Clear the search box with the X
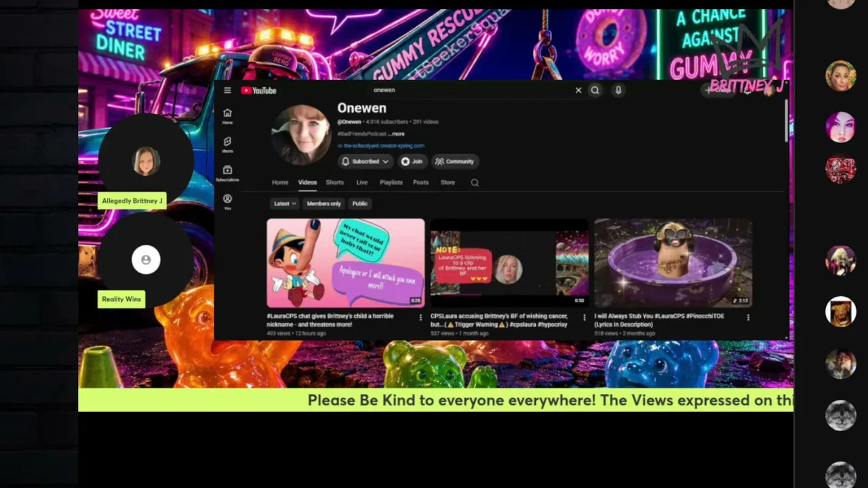This screenshot has height=488, width=868. (578, 90)
